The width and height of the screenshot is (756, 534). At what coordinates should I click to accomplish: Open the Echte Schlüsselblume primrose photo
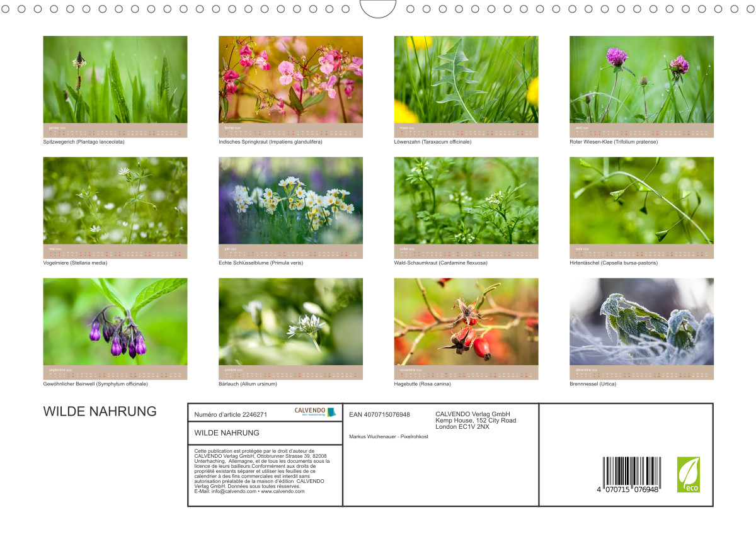click(290, 200)
